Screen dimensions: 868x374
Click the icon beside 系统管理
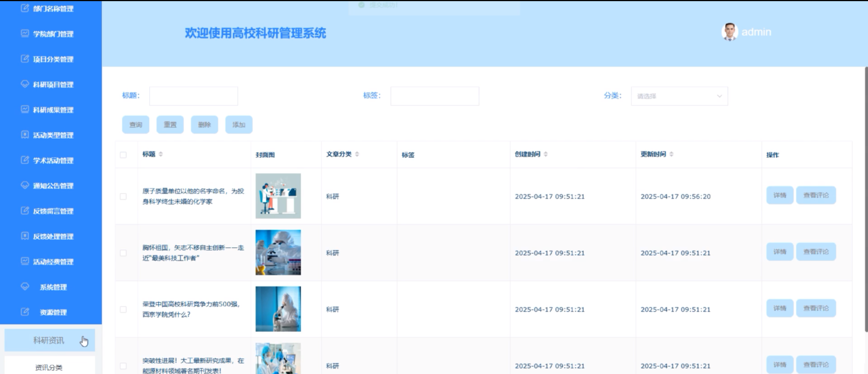tap(25, 286)
